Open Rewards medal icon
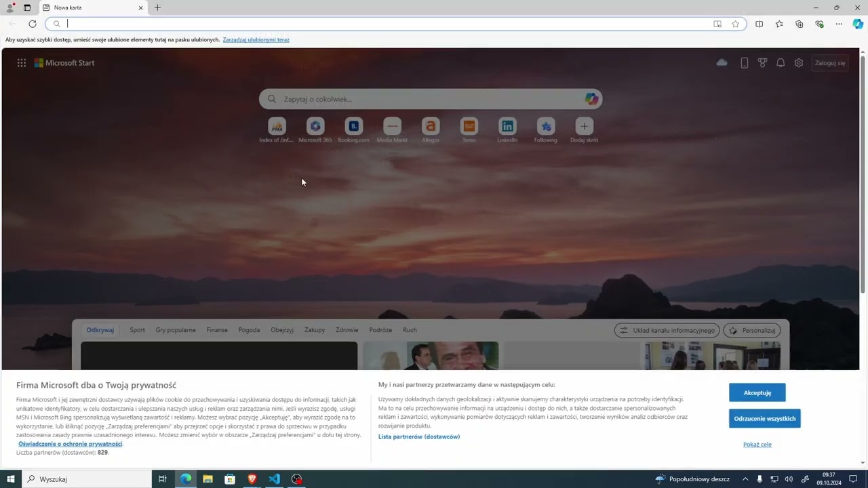The height and width of the screenshot is (488, 868). click(762, 63)
